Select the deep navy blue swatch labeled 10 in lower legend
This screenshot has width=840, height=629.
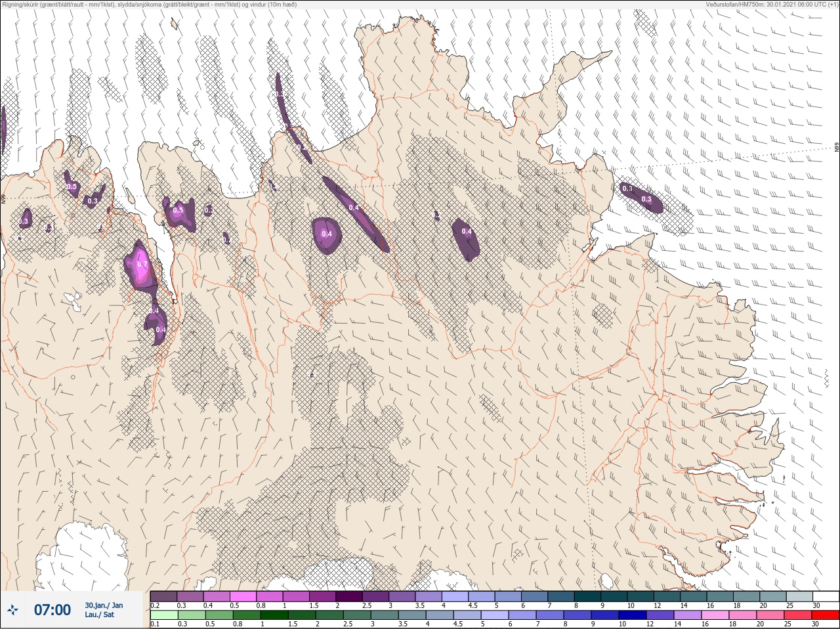click(x=633, y=615)
